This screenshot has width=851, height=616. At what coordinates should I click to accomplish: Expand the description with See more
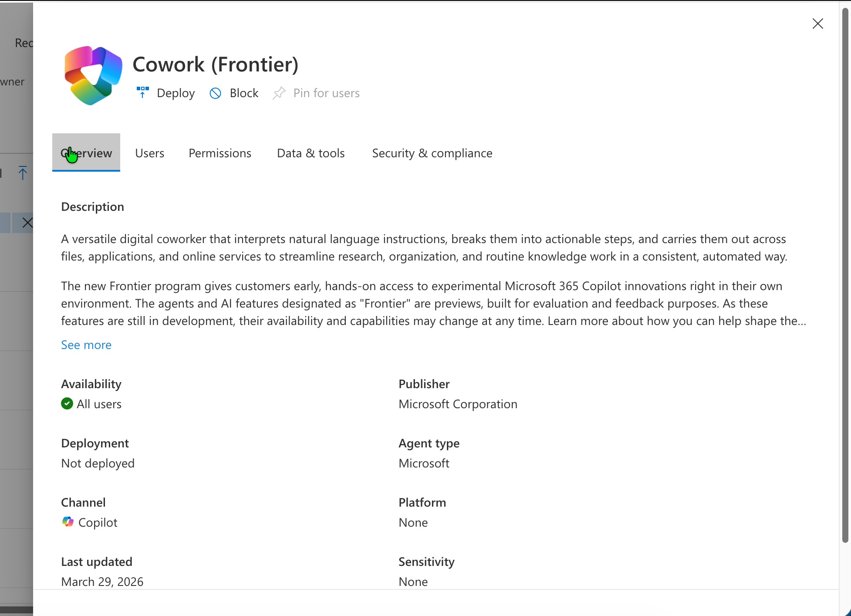(86, 345)
